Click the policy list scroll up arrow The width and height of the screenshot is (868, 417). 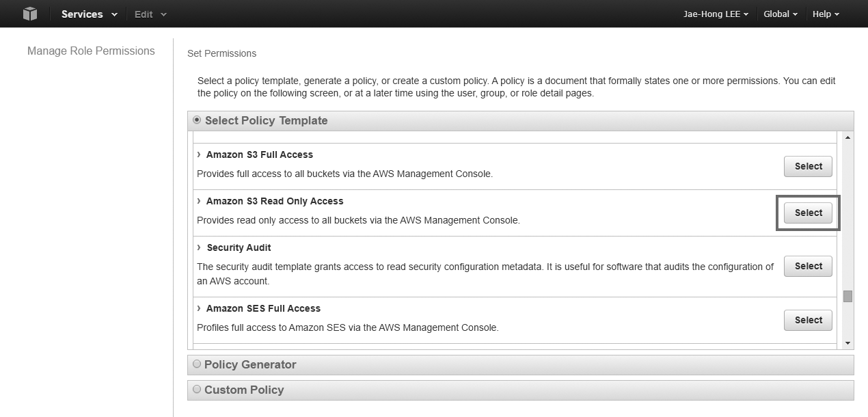tap(847, 137)
